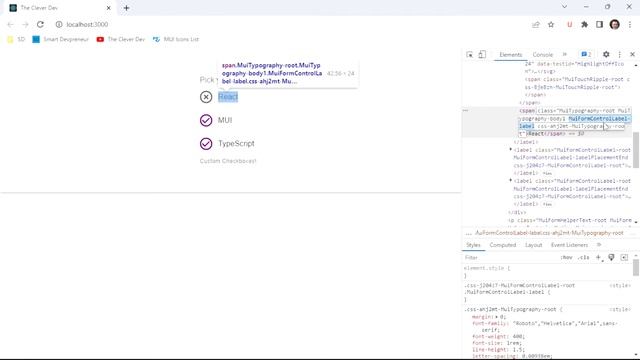Open the Chrome profile avatar

615,24
